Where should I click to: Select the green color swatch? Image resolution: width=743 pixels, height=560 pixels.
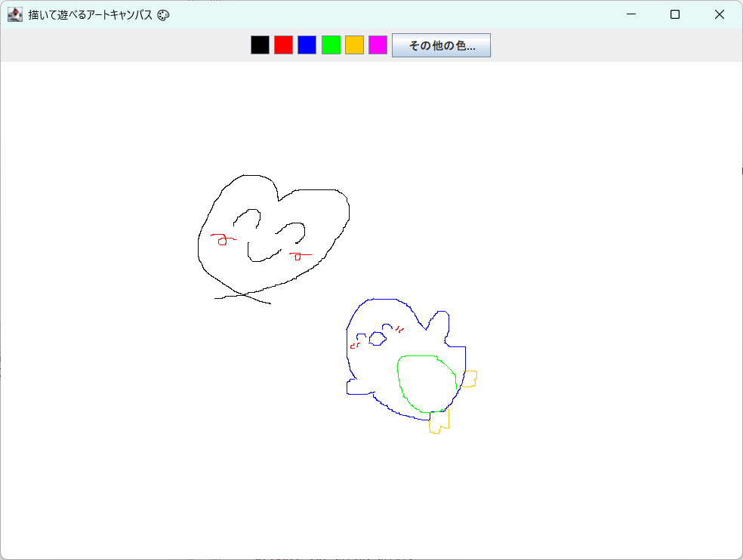(330, 45)
